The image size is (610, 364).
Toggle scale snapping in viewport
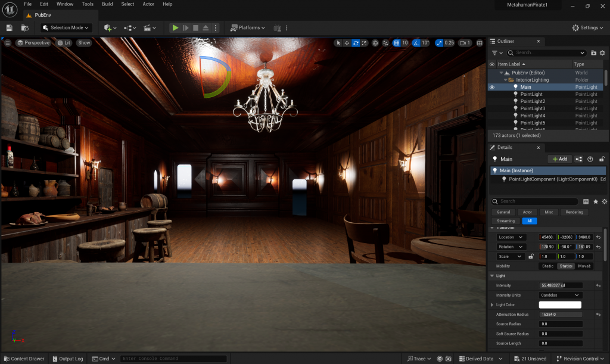[x=439, y=43]
